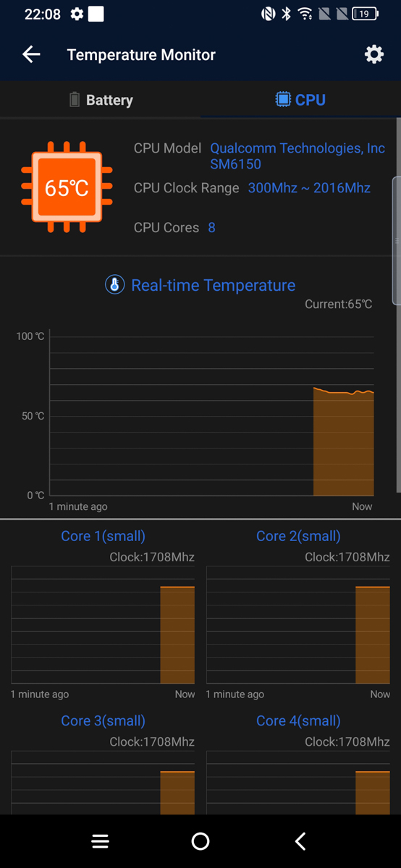Open settings via the gear icon
The image size is (401, 868).
[373, 54]
